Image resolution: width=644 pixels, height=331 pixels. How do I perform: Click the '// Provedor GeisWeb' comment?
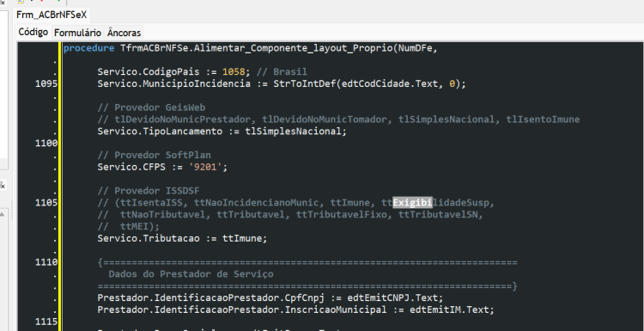tap(151, 107)
